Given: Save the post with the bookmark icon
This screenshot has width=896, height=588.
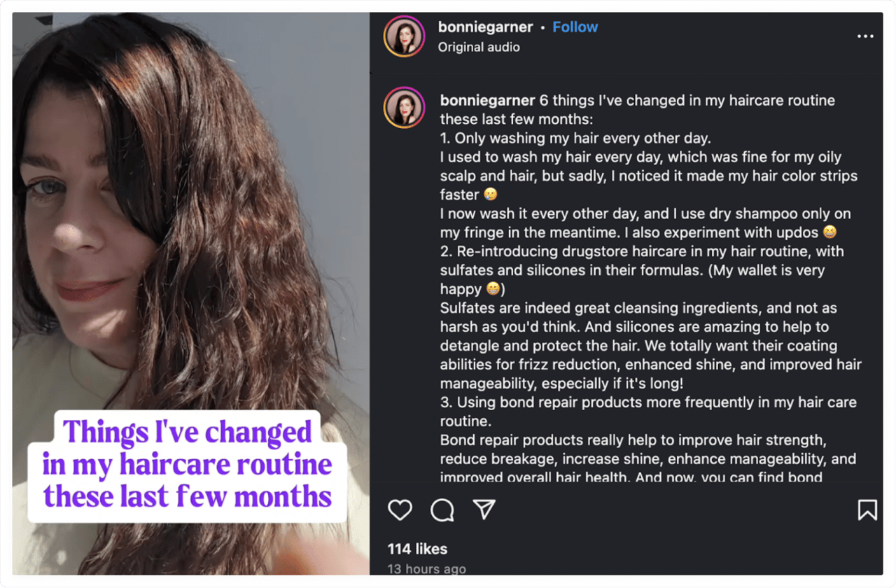Looking at the screenshot, I should coord(867,510).
